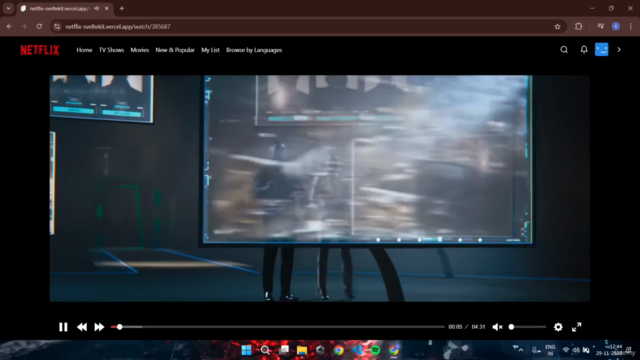Screen dimensions: 640x360
Task: Open the player settings gear
Action: click(x=558, y=327)
